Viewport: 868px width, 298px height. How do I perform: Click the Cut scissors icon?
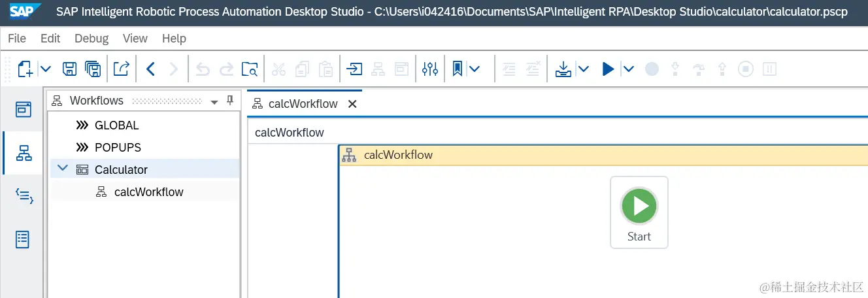click(279, 69)
